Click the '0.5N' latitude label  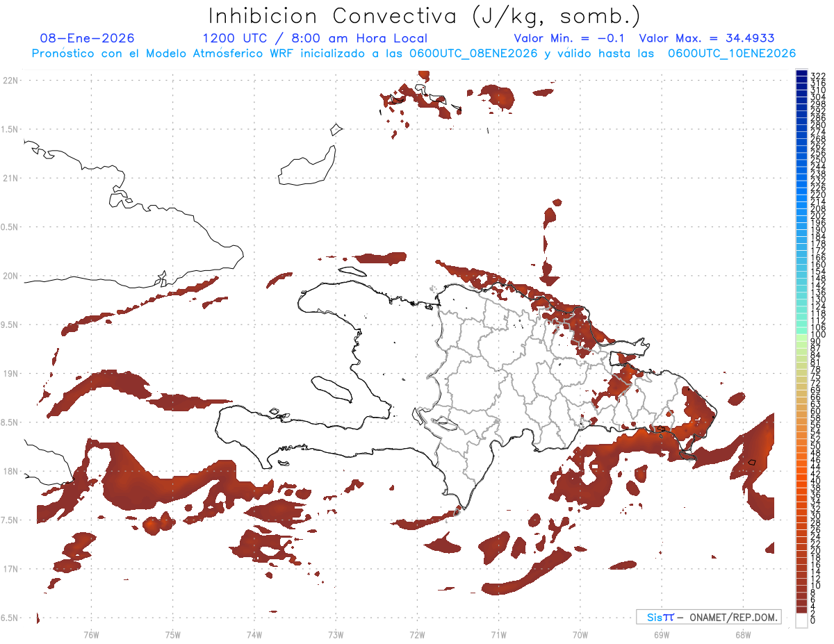pos(10,227)
